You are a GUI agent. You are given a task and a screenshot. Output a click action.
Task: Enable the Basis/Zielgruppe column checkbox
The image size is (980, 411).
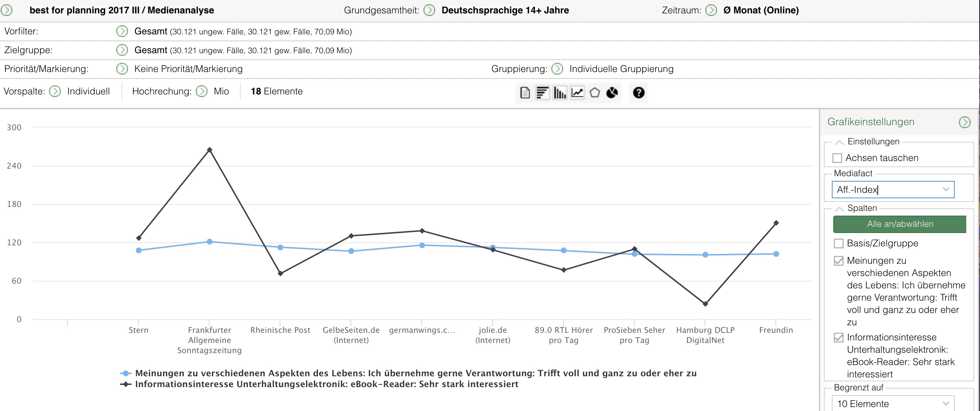point(838,243)
